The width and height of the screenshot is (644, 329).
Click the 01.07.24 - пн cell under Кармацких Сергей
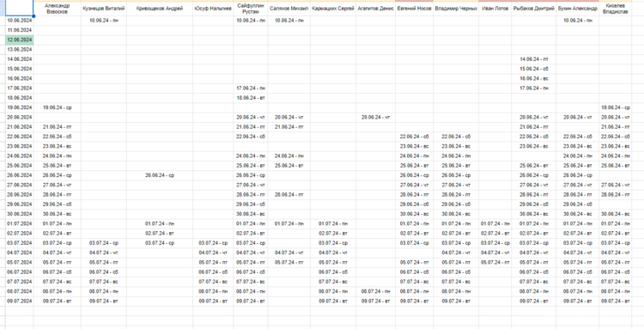333,224
